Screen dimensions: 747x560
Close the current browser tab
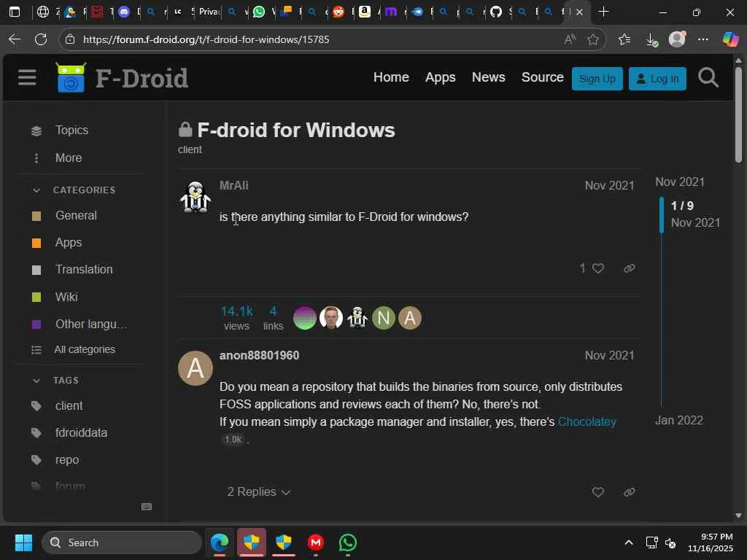(x=579, y=12)
